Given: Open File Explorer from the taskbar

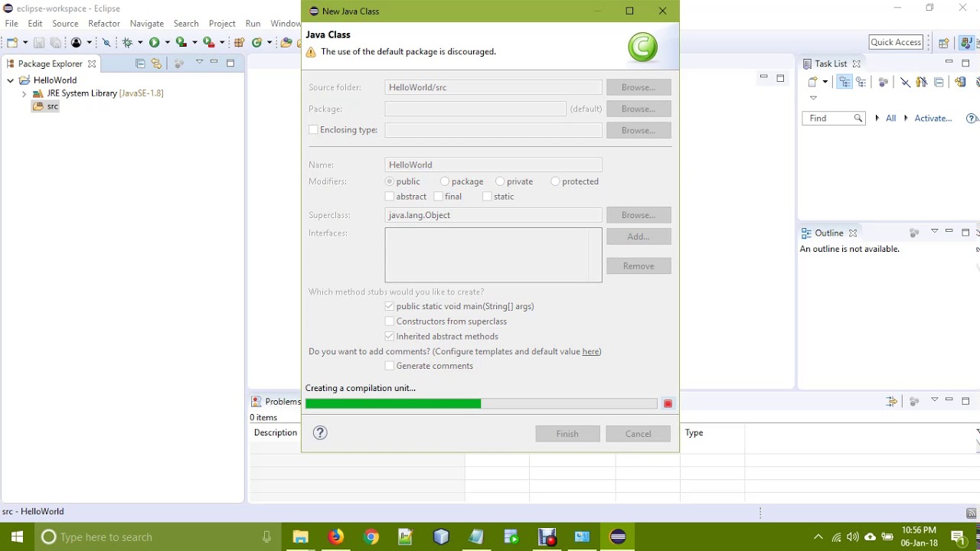Looking at the screenshot, I should [x=300, y=536].
